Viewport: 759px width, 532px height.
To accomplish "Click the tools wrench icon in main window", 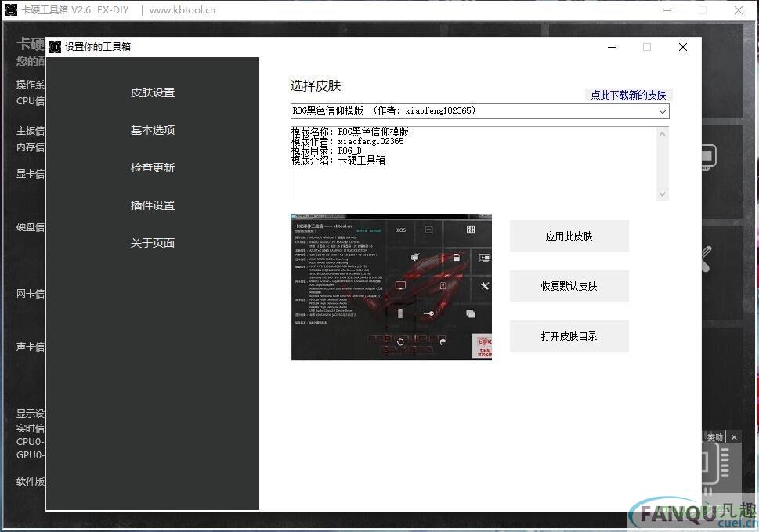I will pos(706,258).
